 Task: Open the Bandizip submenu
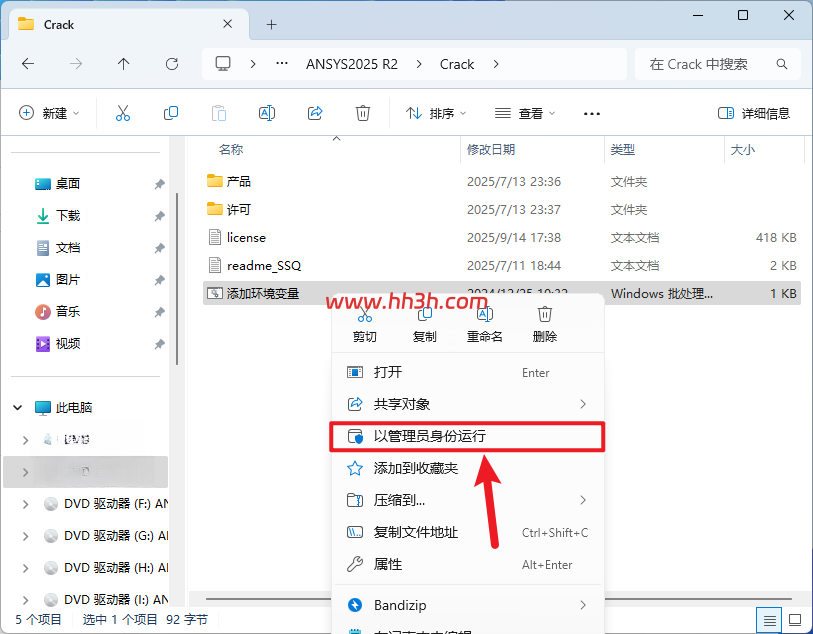pyautogui.click(x=467, y=605)
